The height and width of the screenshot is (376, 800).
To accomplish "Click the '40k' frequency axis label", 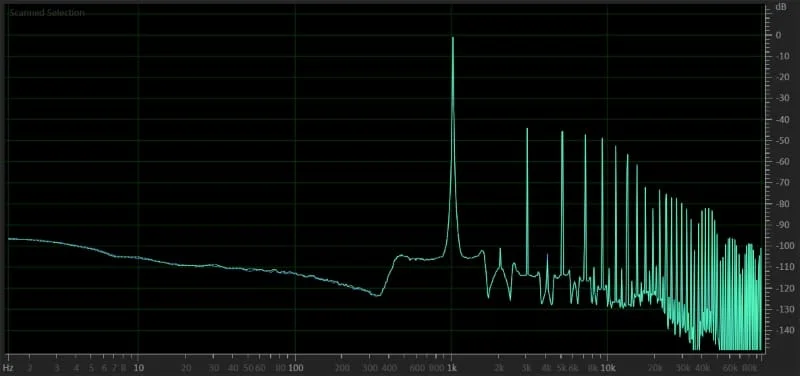I will click(703, 367).
